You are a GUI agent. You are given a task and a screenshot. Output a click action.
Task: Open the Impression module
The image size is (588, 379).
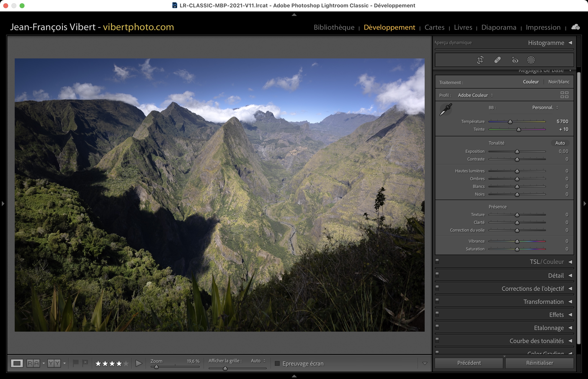tap(543, 27)
